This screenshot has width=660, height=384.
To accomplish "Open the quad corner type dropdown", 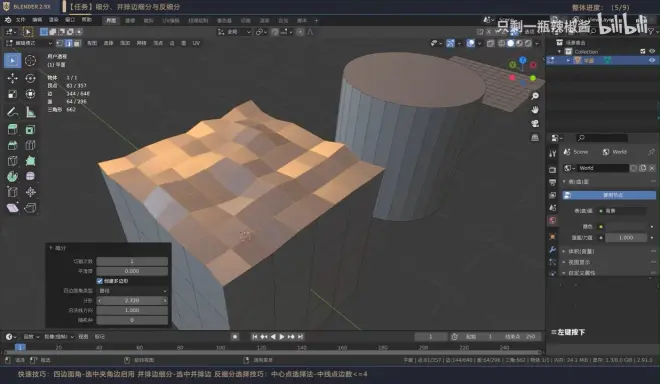I will point(132,291).
